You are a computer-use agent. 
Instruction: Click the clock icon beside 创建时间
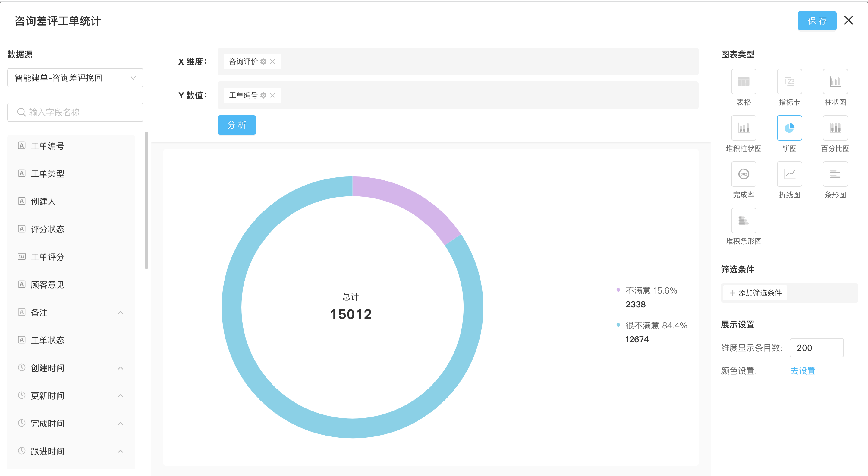tap(22, 367)
